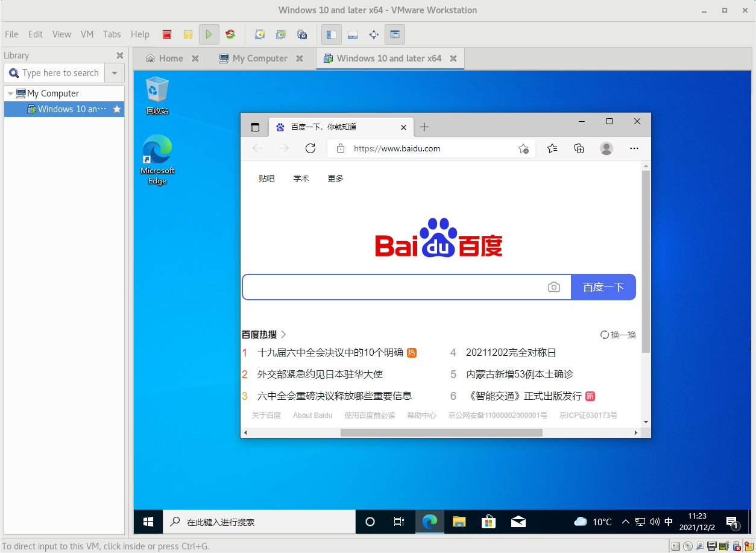
Task: Click the Microsoft Edge desktop shortcut
Action: [157, 159]
